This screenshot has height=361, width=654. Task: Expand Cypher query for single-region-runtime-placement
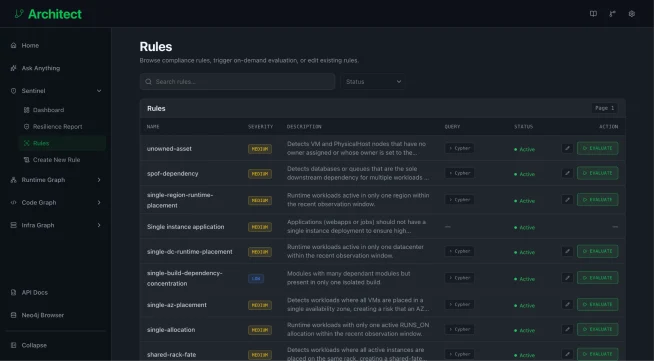click(x=459, y=200)
